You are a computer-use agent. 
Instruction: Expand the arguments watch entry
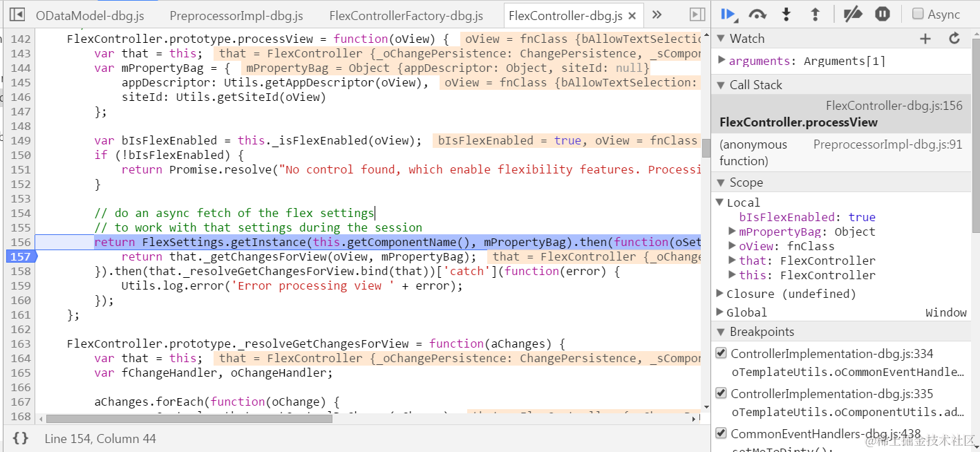[x=722, y=61]
